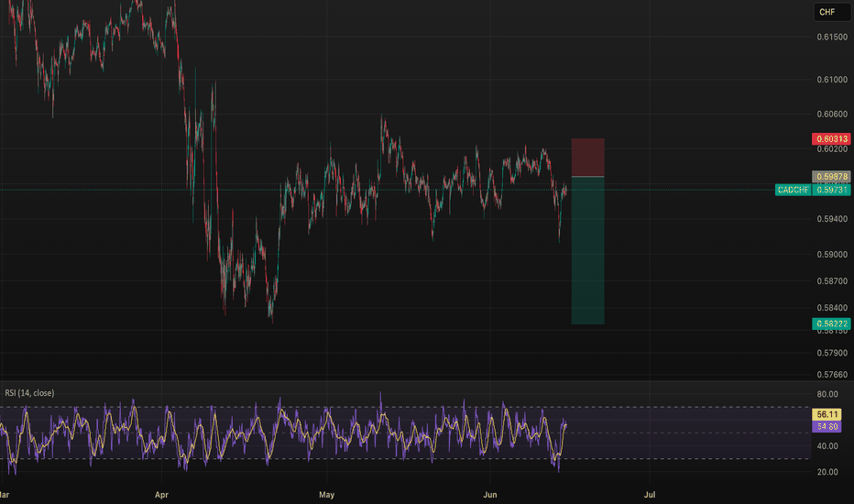Click the 0.59400 price axis label
The image size is (854, 504).
(x=832, y=219)
